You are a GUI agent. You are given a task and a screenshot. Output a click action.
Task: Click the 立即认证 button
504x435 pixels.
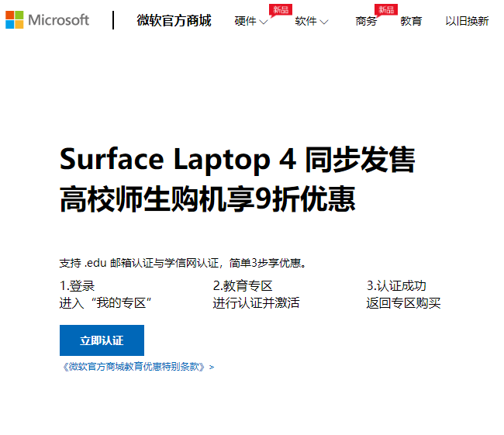pos(102,340)
